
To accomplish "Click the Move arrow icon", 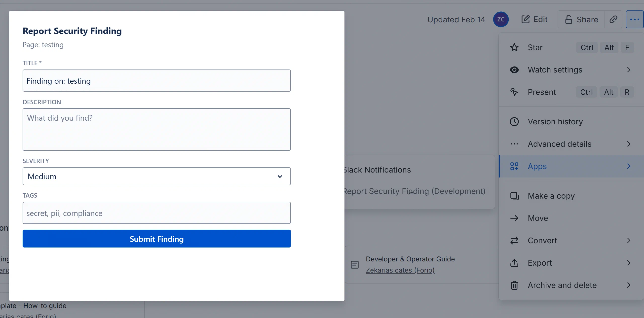I will tap(514, 218).
